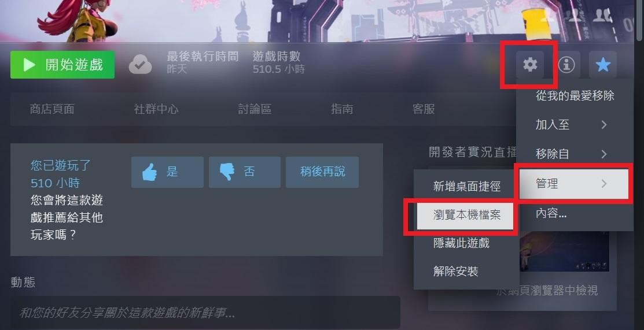Select 從我的最愛移除 option
The height and width of the screenshot is (330, 644).
click(575, 95)
